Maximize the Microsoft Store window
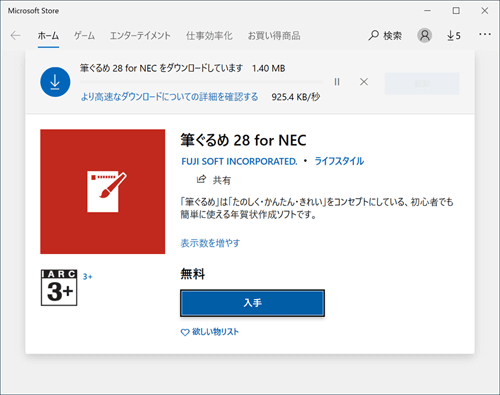 tap(456, 11)
